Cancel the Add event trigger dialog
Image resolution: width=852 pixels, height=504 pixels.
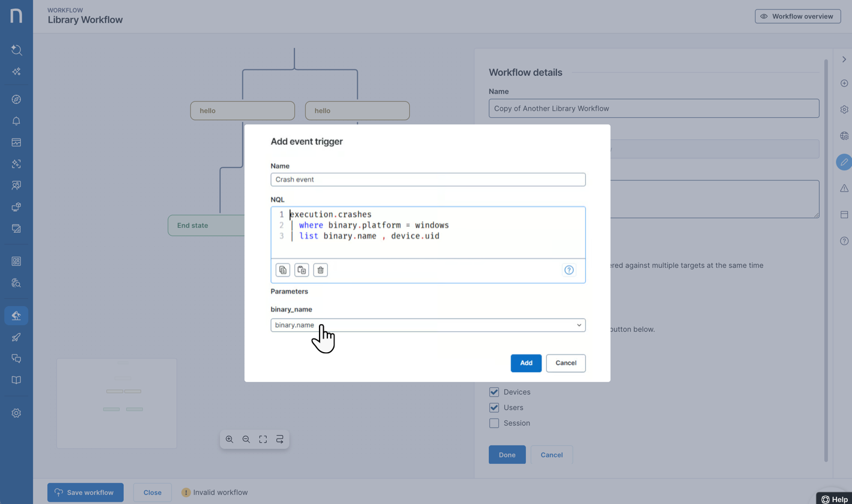coord(565,363)
